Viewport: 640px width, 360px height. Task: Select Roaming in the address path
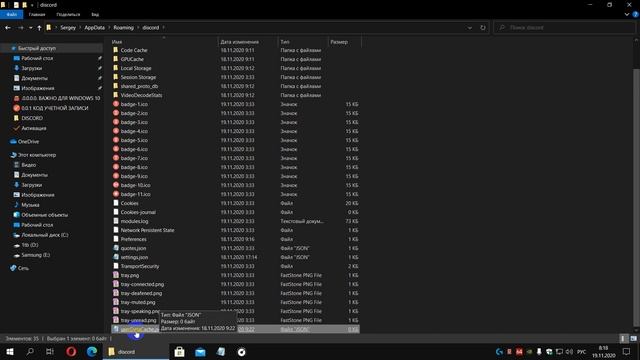tap(123, 28)
